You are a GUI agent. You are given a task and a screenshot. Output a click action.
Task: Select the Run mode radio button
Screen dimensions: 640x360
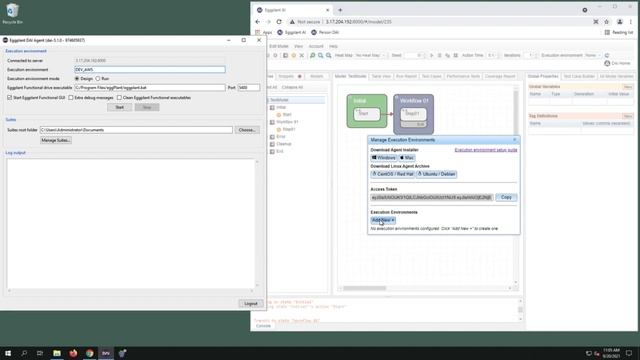pos(98,78)
